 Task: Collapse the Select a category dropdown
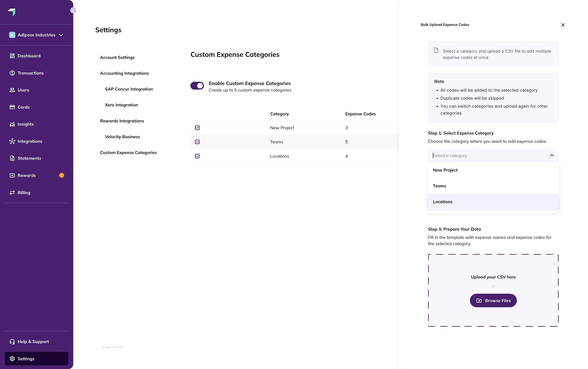pyautogui.click(x=552, y=155)
